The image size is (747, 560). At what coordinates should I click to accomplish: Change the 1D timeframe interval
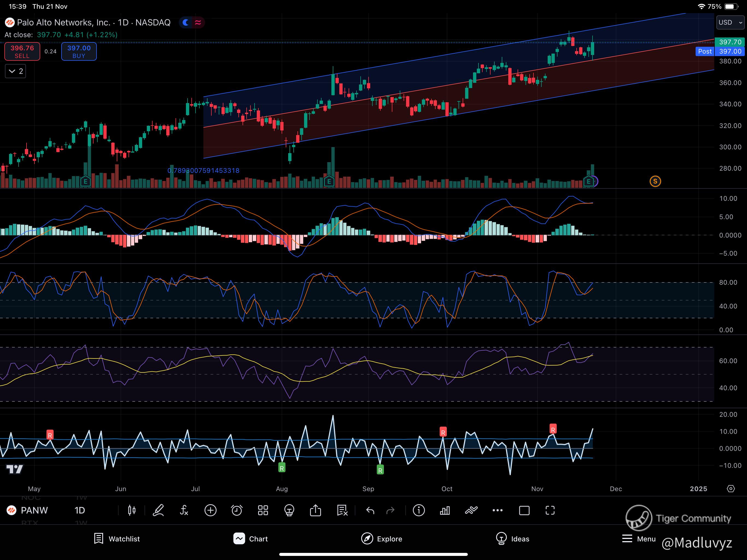pos(80,510)
